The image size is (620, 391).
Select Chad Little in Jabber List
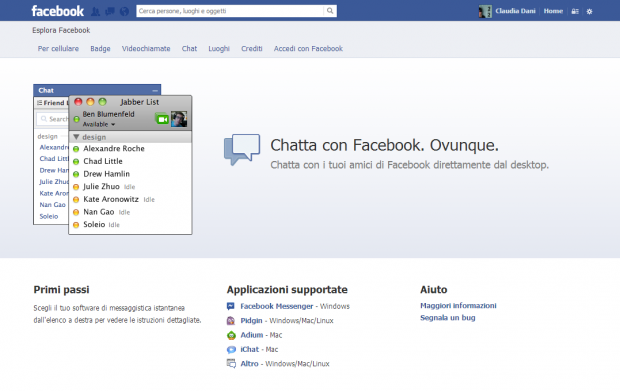point(103,161)
